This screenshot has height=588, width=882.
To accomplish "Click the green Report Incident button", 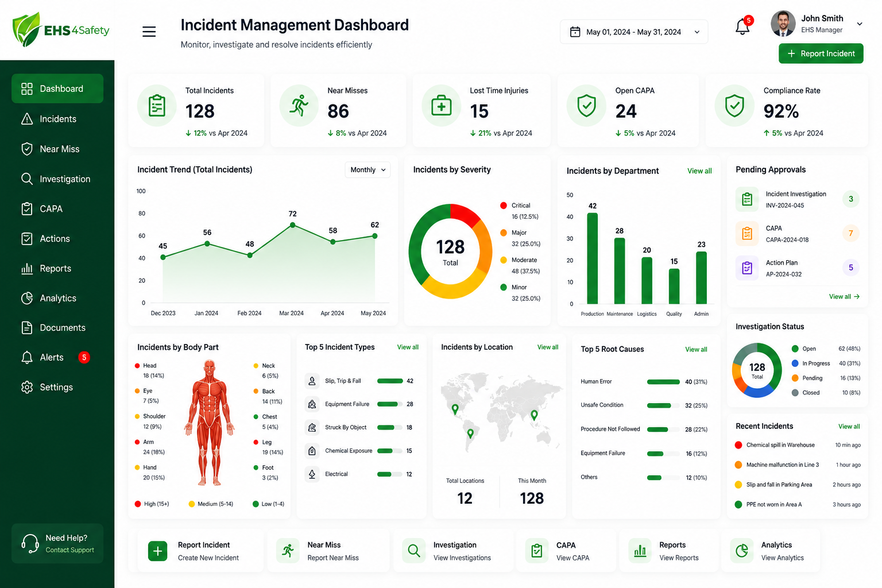I will [821, 53].
